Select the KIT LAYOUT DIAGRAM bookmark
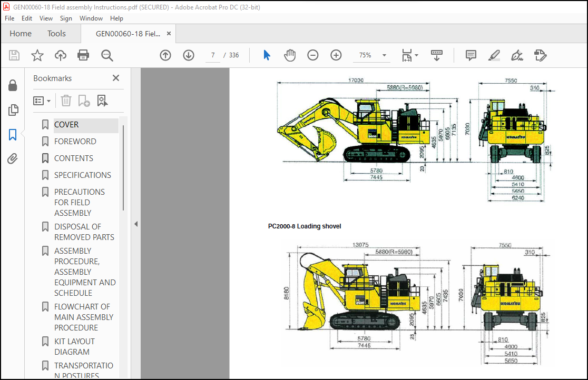Image resolution: width=588 pixels, height=380 pixels. tap(74, 347)
